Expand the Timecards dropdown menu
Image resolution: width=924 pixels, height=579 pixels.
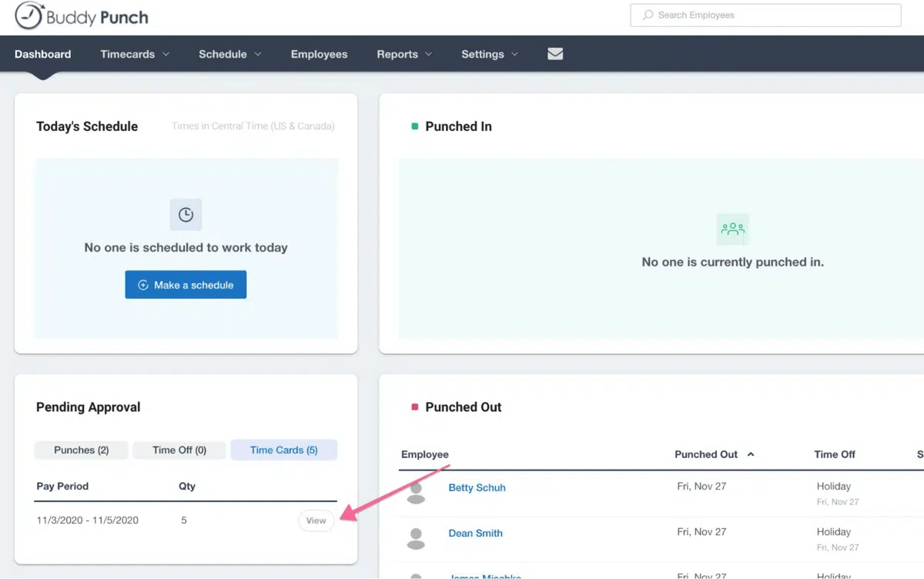point(135,54)
